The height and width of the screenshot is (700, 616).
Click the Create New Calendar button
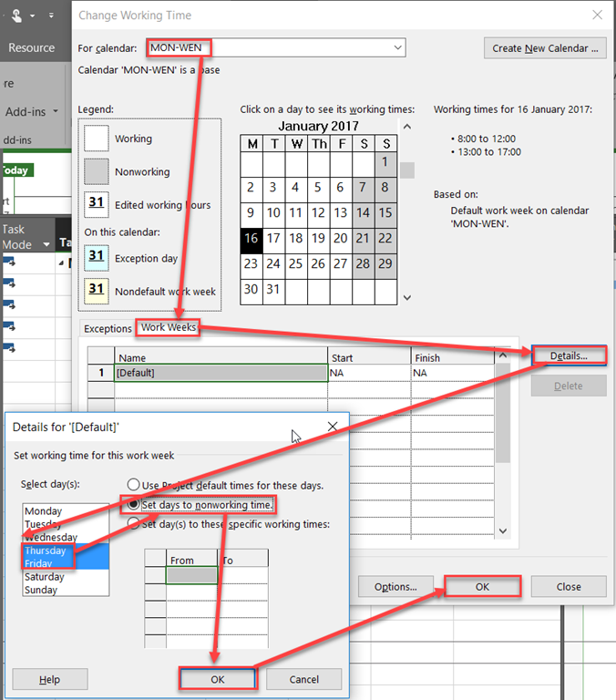[545, 48]
